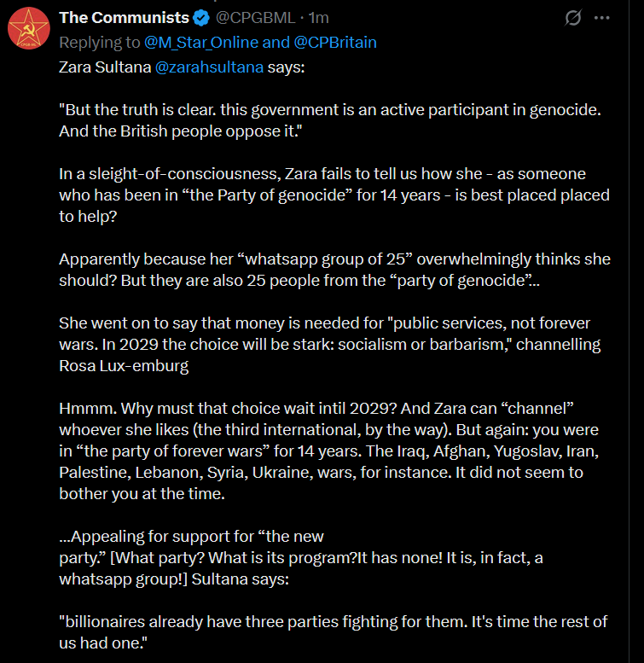Click the 'Hmmm. Why must' paragraph
The height and width of the screenshot is (663, 644).
click(328, 451)
